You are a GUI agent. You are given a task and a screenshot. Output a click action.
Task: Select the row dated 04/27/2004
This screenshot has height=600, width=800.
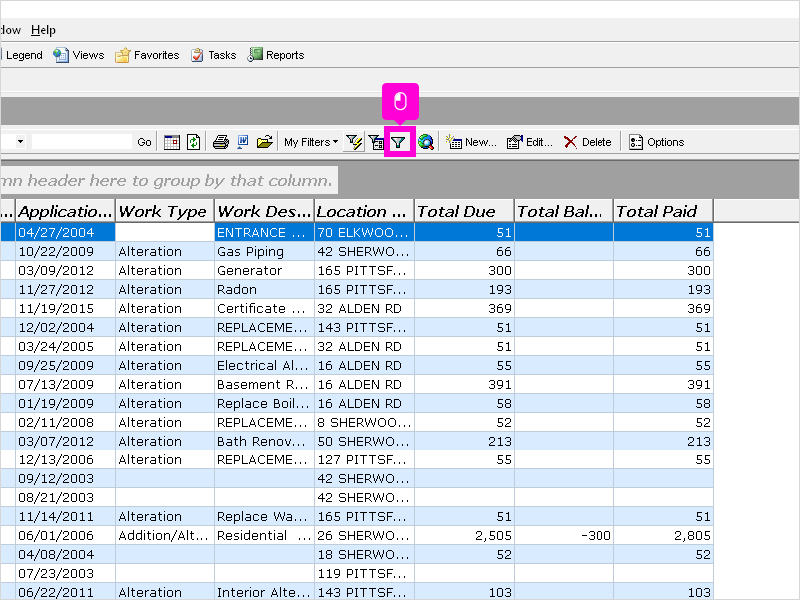point(357,233)
